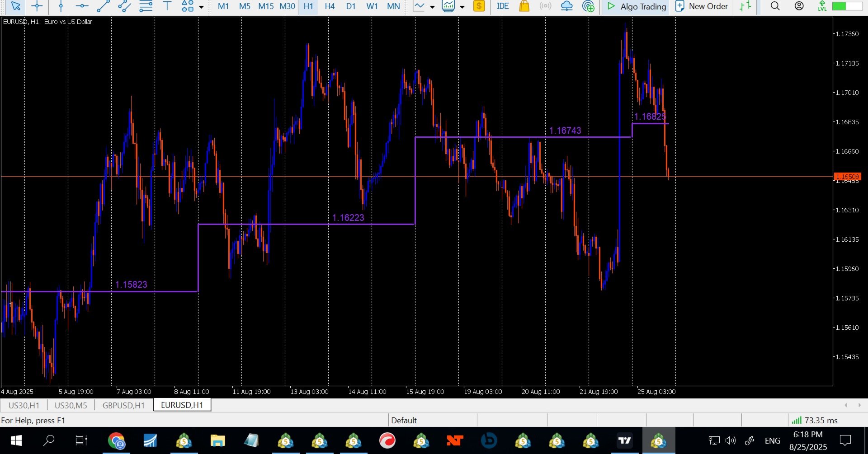The width and height of the screenshot is (868, 454).
Task: Open TradingView from the taskbar
Action: click(624, 440)
